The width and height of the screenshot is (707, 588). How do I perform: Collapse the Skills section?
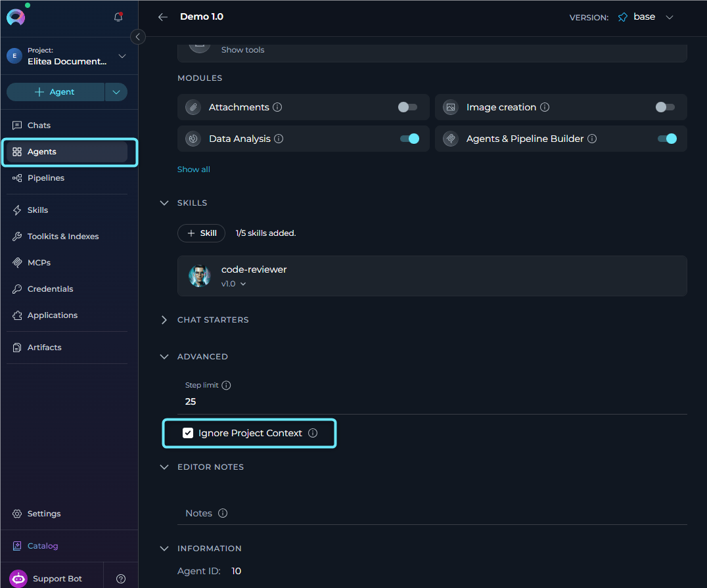click(x=164, y=203)
